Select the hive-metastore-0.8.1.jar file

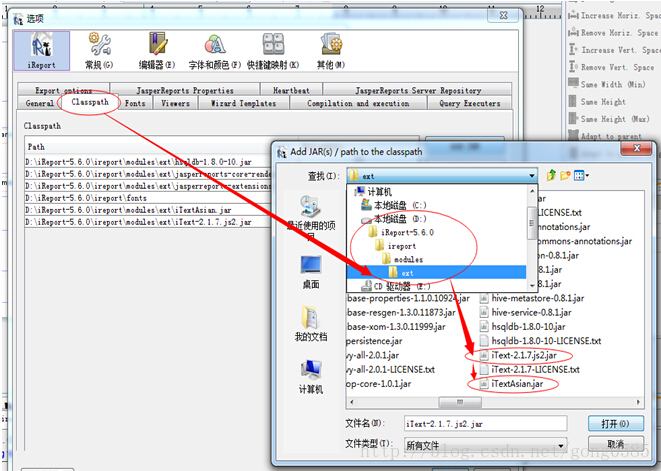tap(532, 298)
